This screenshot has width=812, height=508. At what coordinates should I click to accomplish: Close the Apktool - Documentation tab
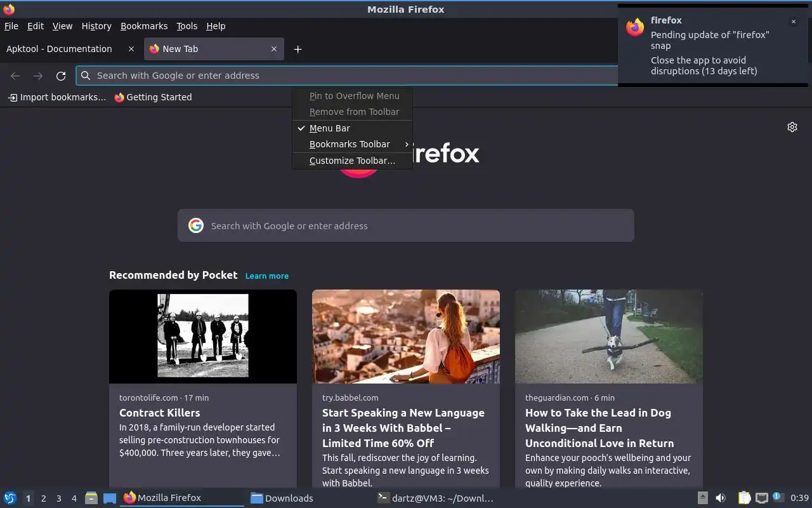pyautogui.click(x=131, y=49)
